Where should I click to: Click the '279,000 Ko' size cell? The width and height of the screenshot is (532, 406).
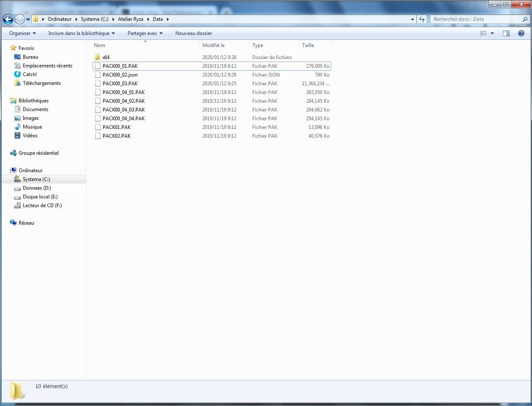coord(318,66)
